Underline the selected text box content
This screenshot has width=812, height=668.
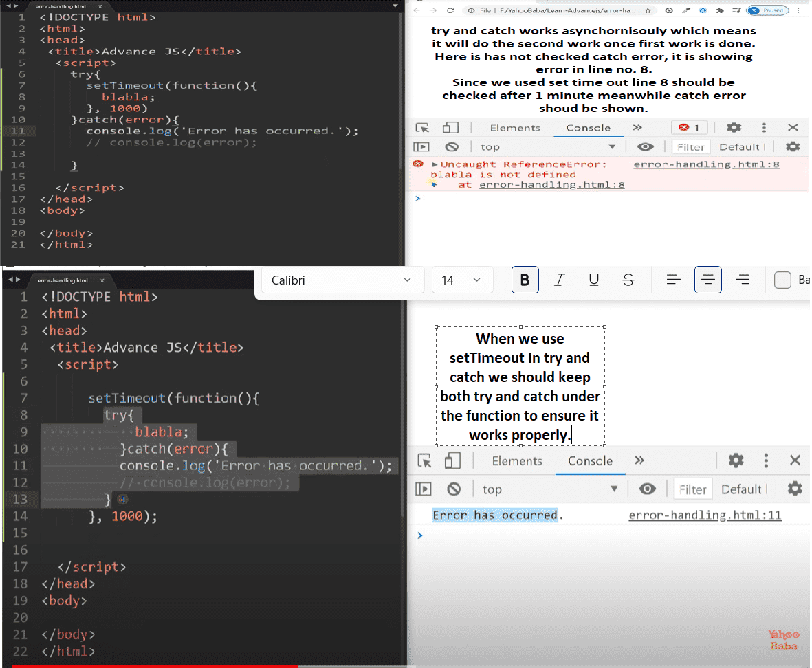(594, 280)
